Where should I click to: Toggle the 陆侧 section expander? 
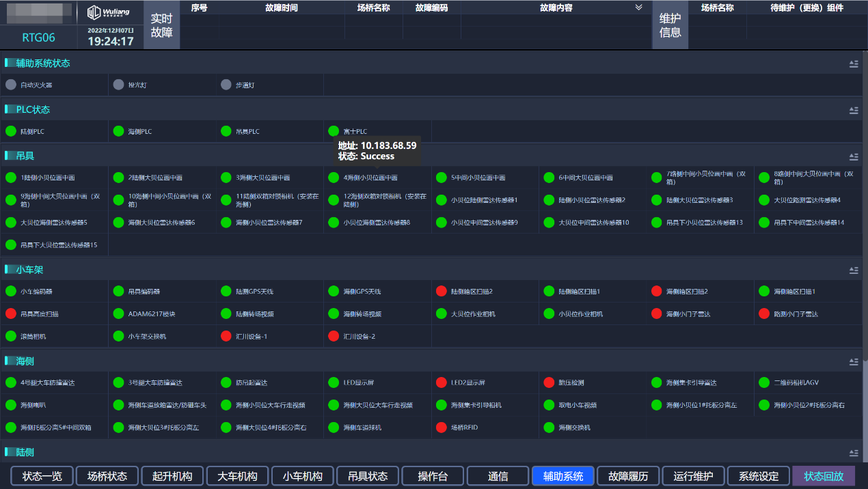pyautogui.click(x=854, y=453)
